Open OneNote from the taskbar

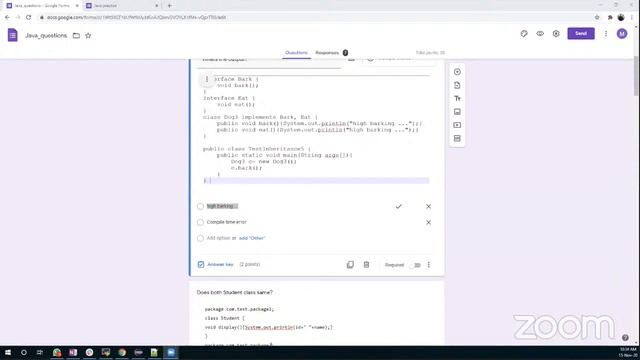coord(73,352)
